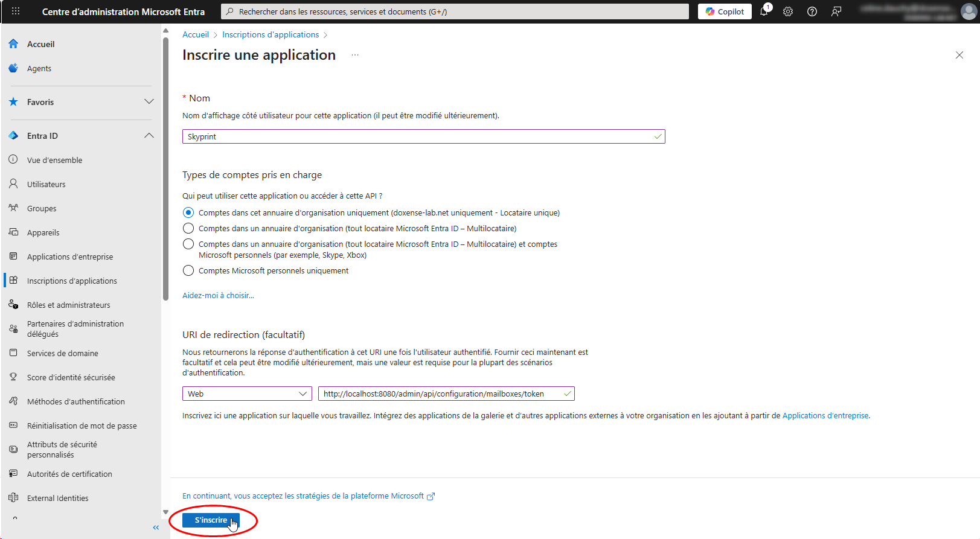This screenshot has width=980, height=539.
Task: Click the Aidez-moi à choisir link
Action: coord(218,295)
